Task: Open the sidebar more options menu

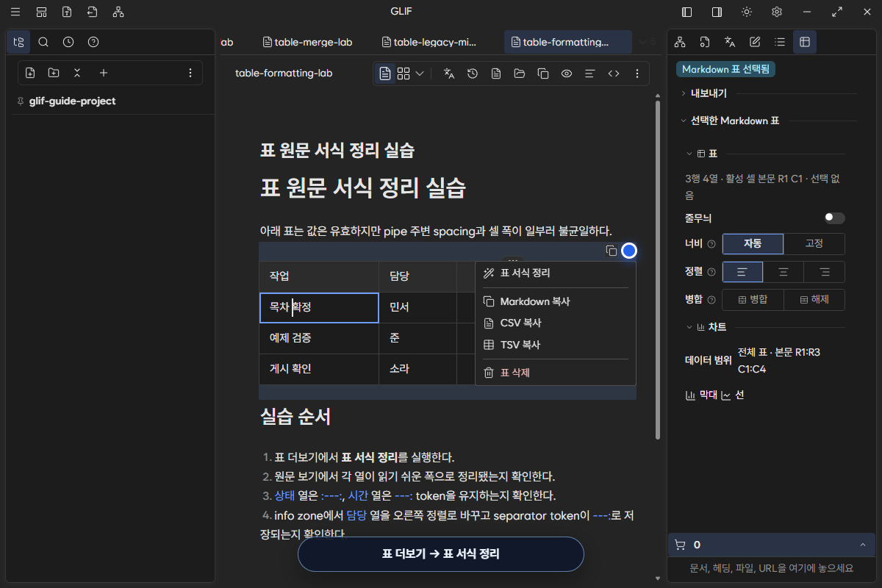Action: coord(190,73)
